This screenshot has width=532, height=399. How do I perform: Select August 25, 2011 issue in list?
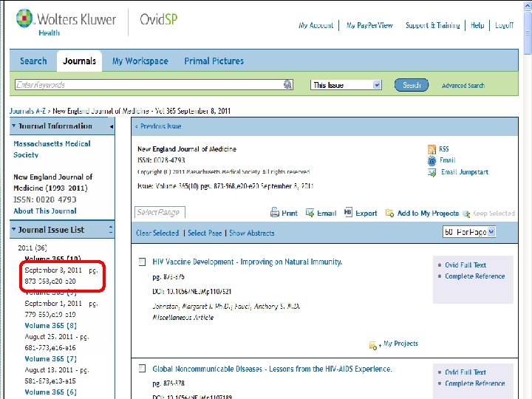[57, 342]
